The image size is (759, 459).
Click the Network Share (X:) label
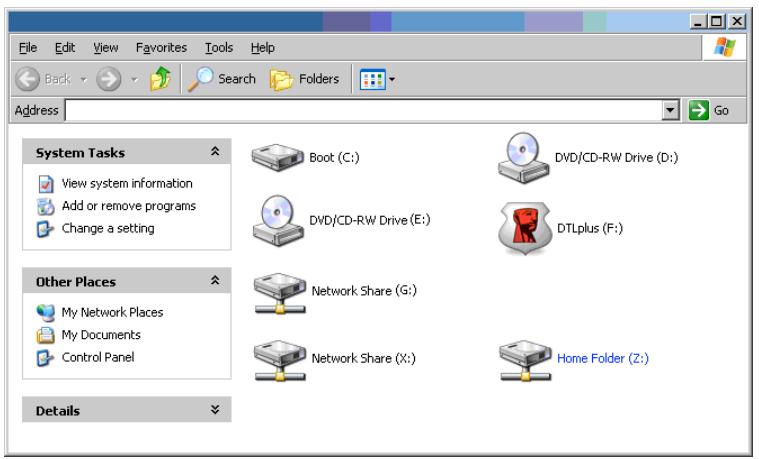364,358
